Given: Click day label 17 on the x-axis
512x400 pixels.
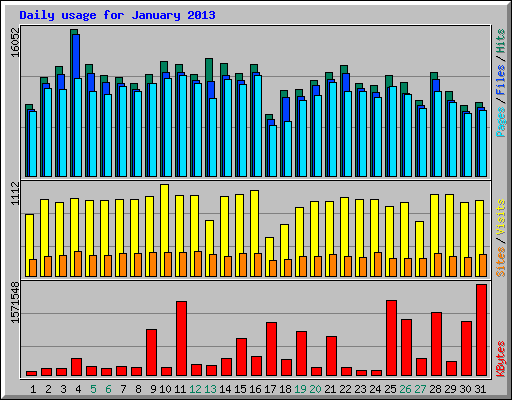Looking at the screenshot, I should [270, 389].
